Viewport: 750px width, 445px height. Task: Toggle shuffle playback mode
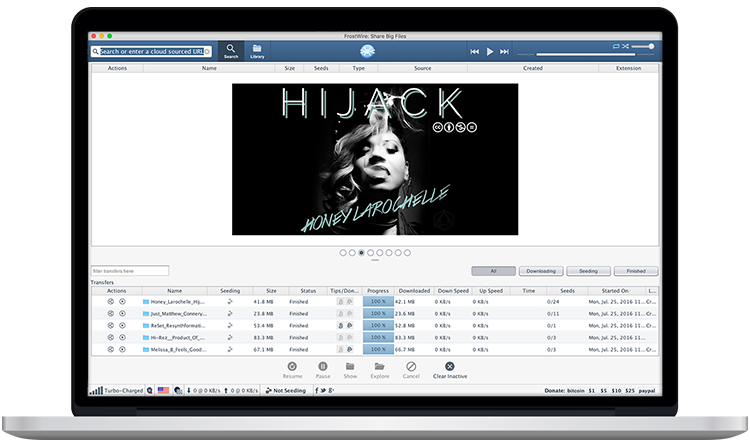pos(625,46)
